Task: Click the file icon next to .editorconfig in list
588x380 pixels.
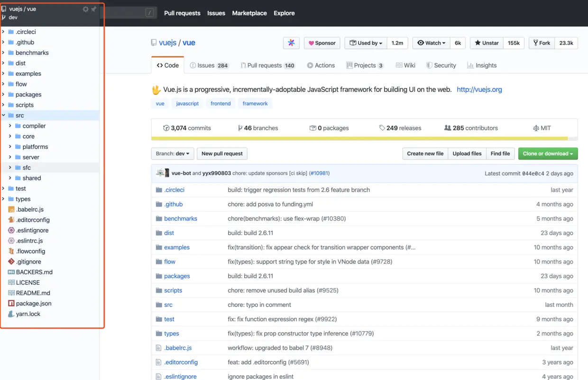Action: click(x=159, y=362)
